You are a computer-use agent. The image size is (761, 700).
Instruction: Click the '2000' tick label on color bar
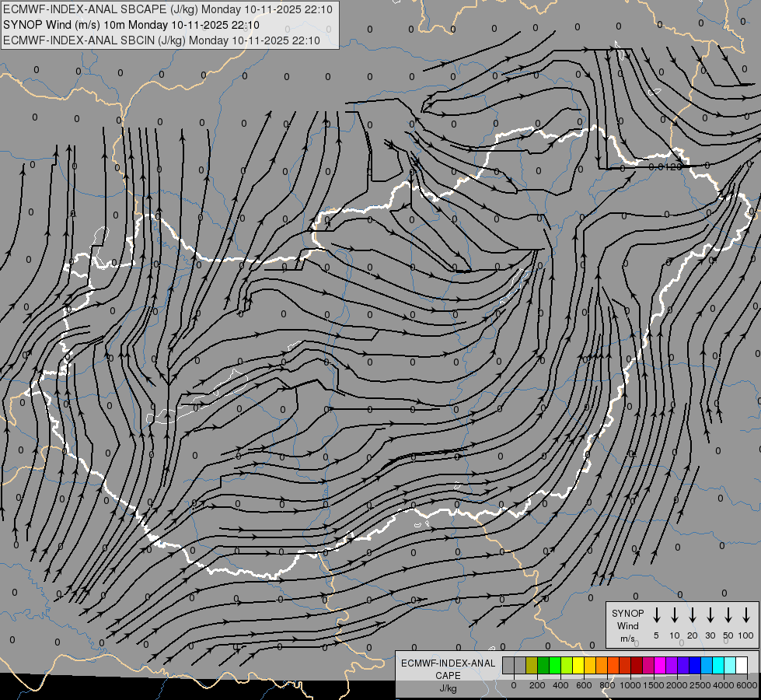pos(677,685)
